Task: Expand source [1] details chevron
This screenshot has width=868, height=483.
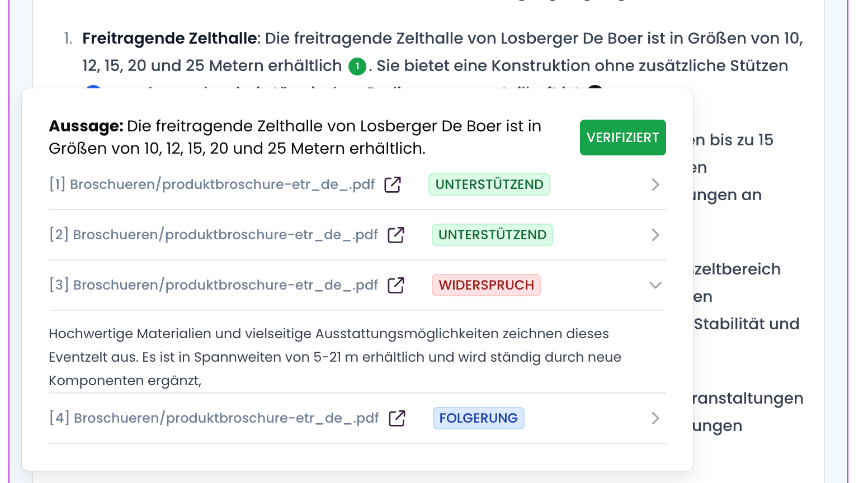Action: click(655, 184)
